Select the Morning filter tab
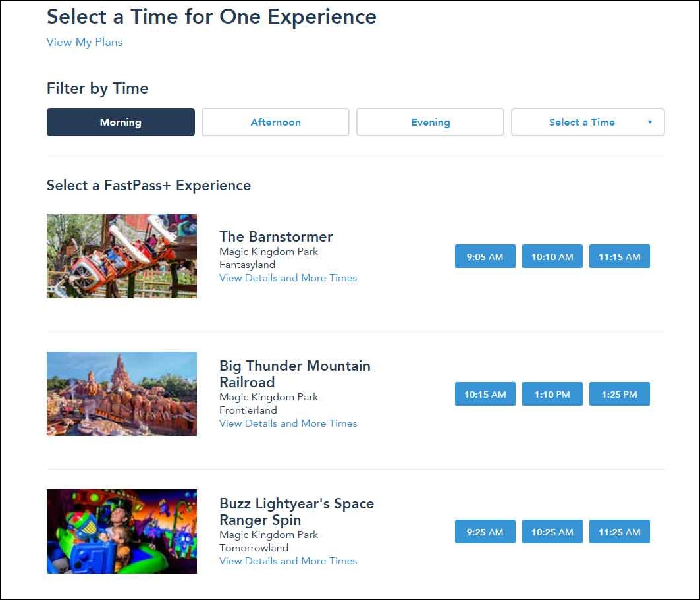 pyautogui.click(x=121, y=122)
